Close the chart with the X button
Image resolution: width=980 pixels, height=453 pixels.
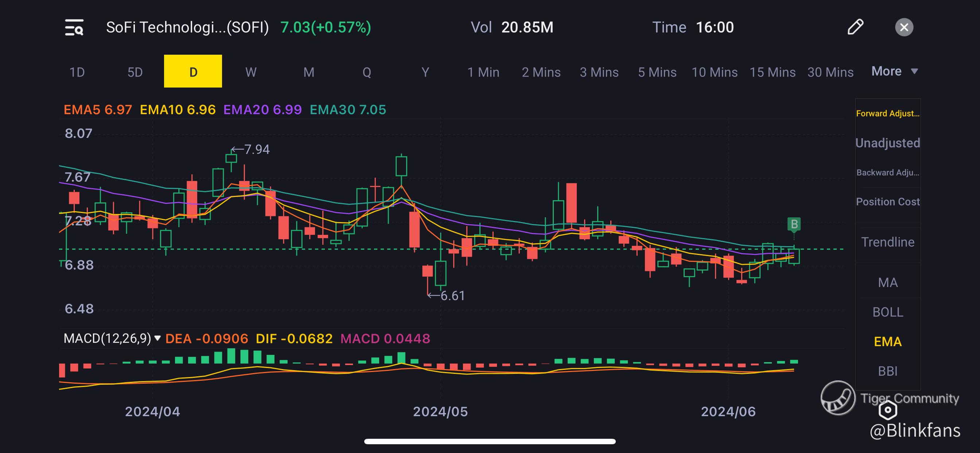click(x=904, y=27)
